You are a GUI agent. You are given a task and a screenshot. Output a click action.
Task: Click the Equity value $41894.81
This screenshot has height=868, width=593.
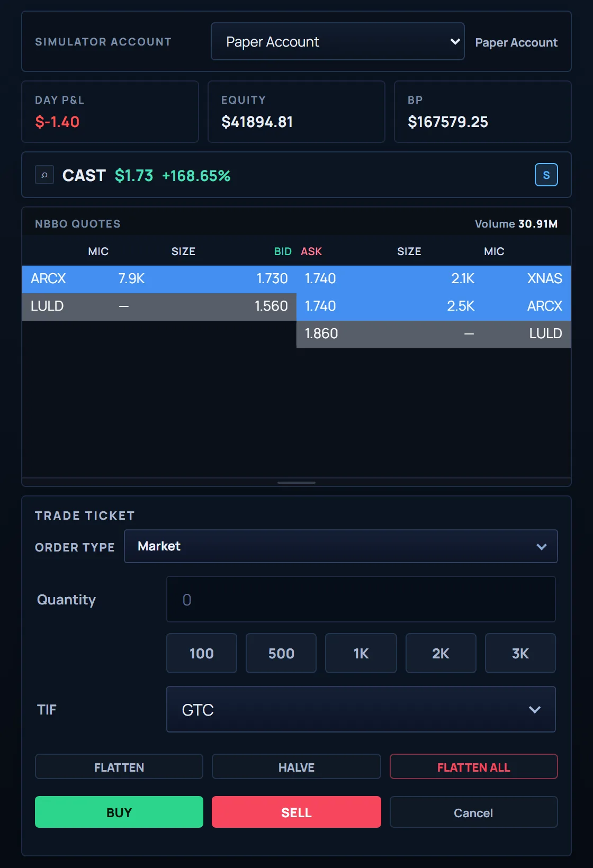[257, 122]
